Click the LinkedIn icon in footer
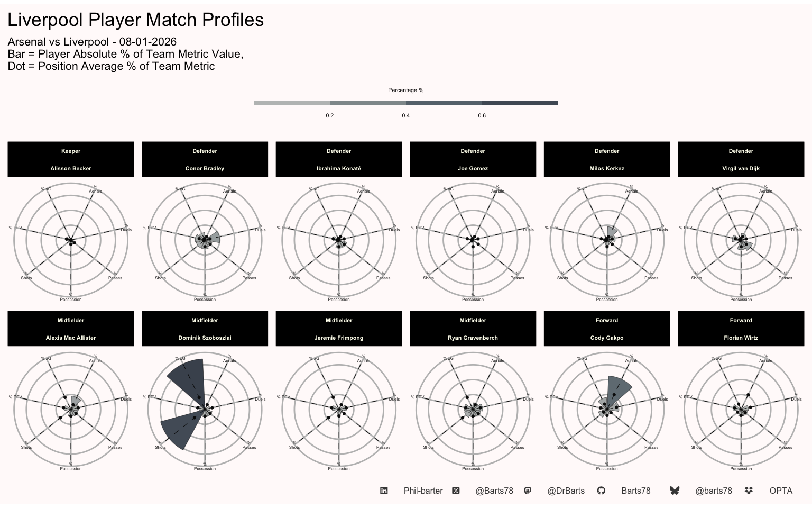This screenshot has height=508, width=812. tap(384, 491)
